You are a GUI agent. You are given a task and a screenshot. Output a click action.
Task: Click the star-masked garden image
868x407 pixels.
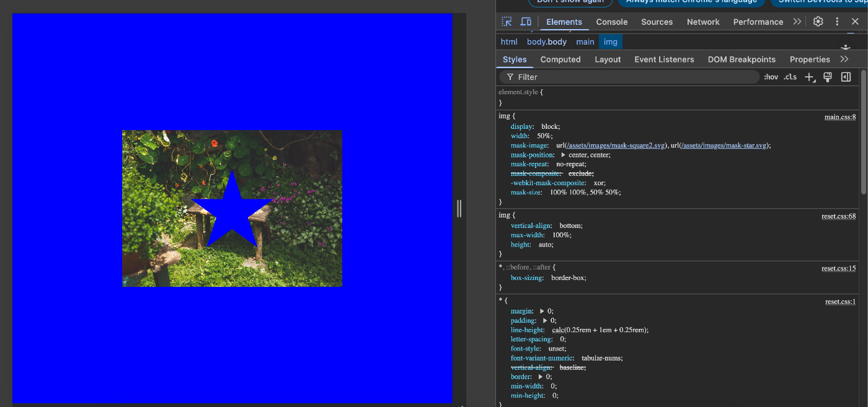pos(232,208)
